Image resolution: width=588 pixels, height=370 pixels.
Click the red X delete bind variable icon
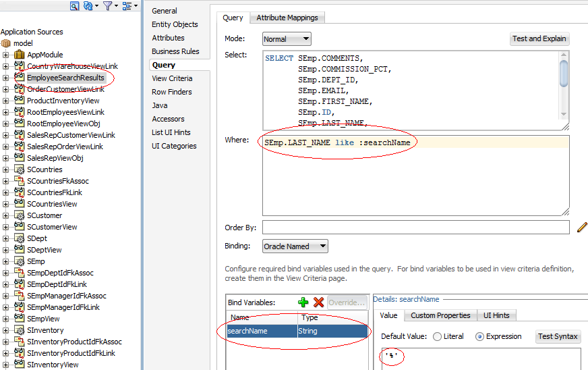coord(318,302)
